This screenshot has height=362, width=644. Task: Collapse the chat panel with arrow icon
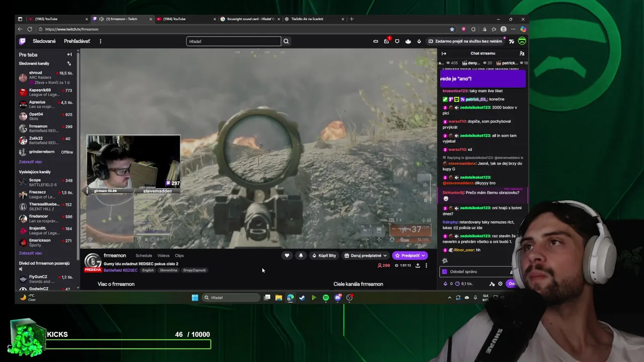click(x=444, y=53)
